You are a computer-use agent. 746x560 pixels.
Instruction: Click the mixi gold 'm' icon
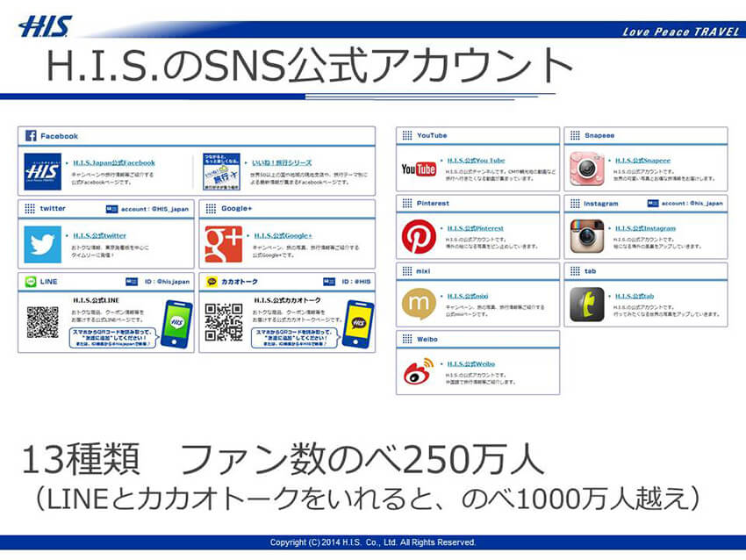point(419,304)
